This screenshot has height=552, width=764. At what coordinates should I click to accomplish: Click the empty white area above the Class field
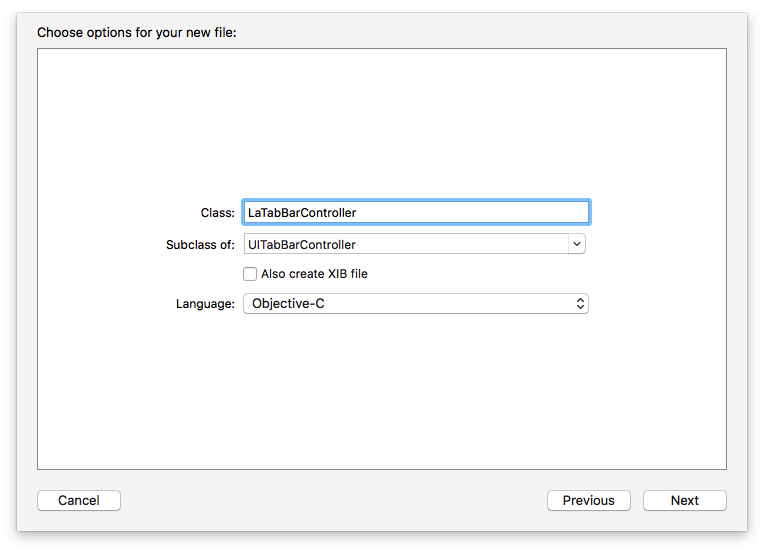pyautogui.click(x=380, y=120)
